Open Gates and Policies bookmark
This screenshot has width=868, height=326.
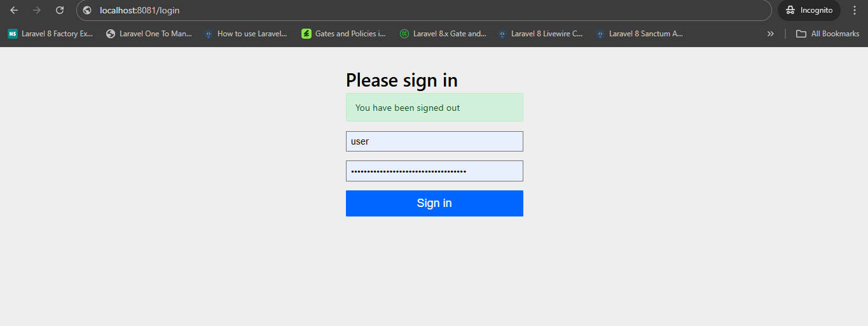(344, 34)
